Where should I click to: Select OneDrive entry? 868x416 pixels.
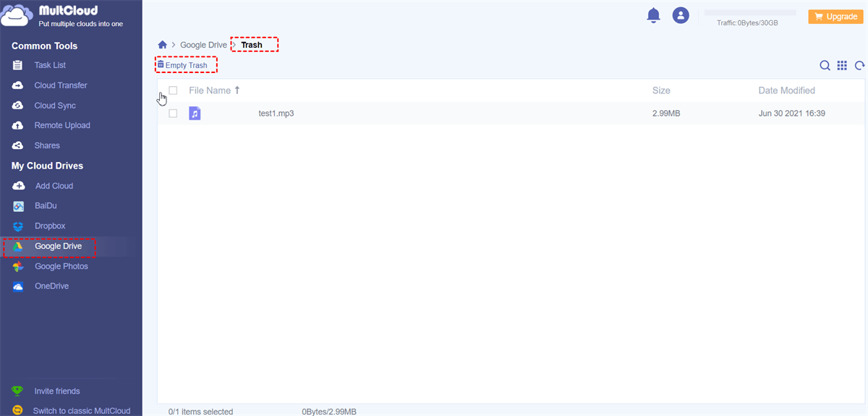pyautogui.click(x=52, y=286)
